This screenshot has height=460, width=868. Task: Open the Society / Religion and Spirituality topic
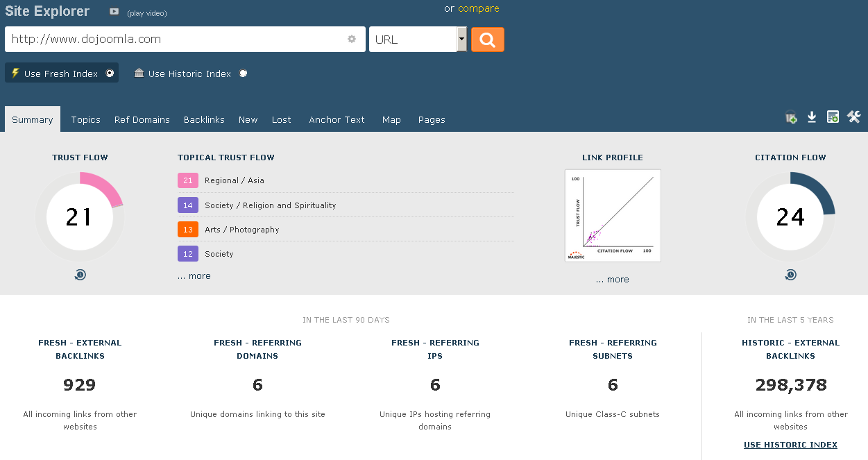tap(271, 205)
